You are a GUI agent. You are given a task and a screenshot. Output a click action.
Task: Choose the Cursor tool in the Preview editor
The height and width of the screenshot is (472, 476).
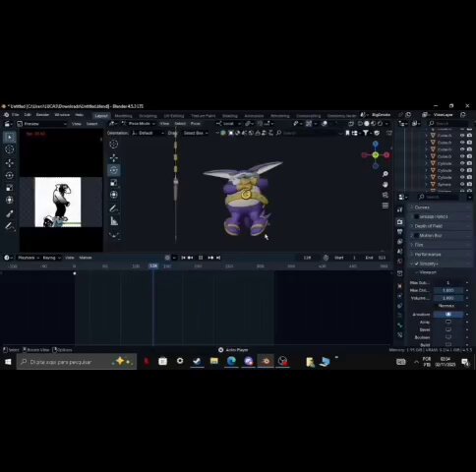pos(10,149)
